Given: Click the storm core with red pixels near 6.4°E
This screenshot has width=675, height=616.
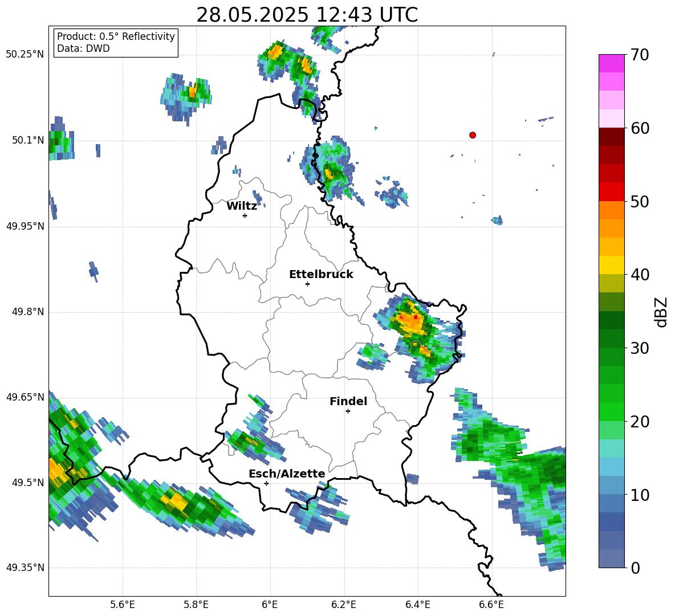Looking at the screenshot, I should [x=410, y=320].
